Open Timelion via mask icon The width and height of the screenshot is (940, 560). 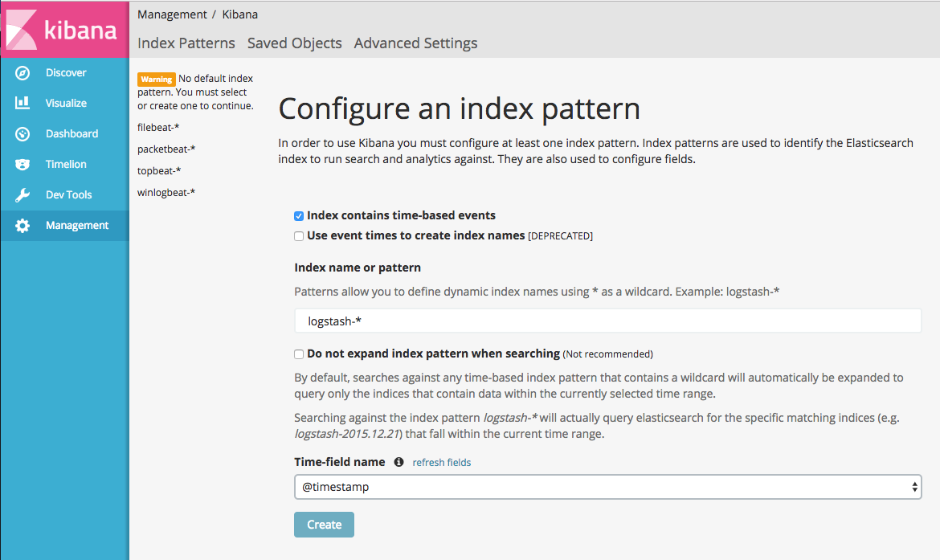22,164
